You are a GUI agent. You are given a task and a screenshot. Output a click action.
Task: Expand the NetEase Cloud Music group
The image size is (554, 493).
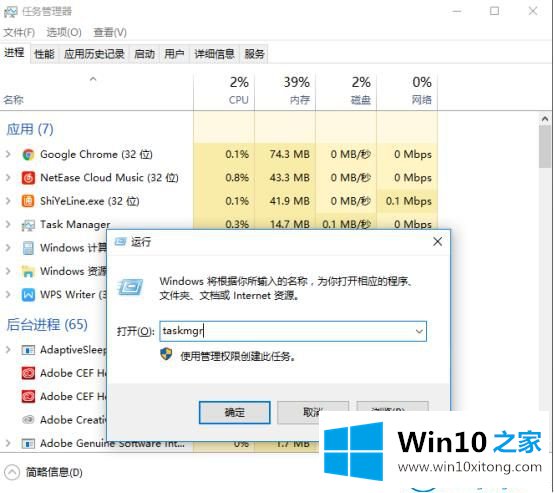[x=8, y=178]
